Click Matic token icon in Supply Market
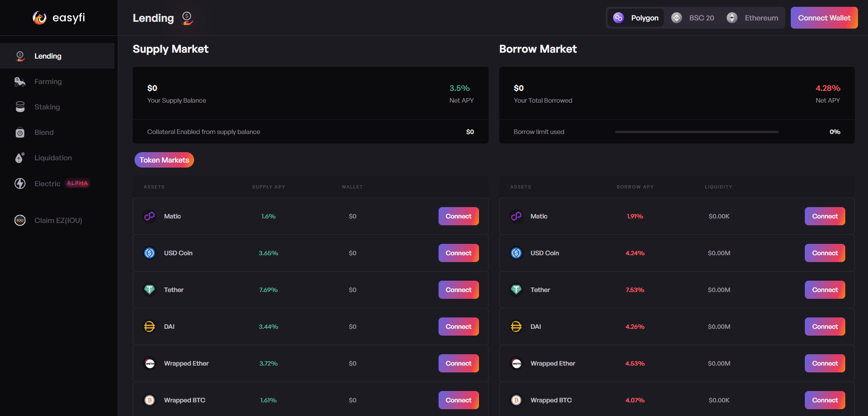 [x=150, y=216]
